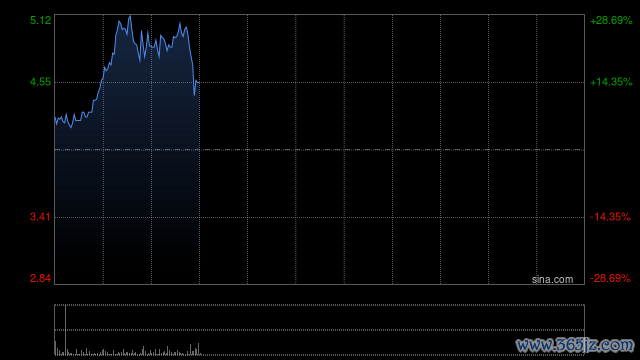Click the tallest volume bar in volume chart
This screenshot has width=640, height=360.
[65, 330]
